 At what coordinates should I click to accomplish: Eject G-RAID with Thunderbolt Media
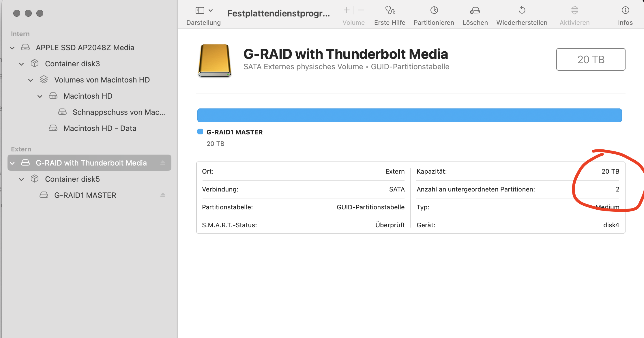(x=163, y=163)
